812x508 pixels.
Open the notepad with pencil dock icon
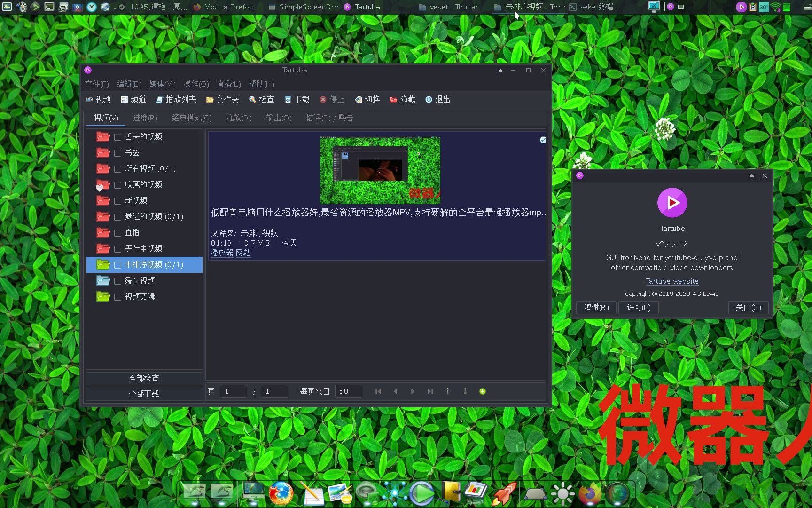(x=312, y=493)
